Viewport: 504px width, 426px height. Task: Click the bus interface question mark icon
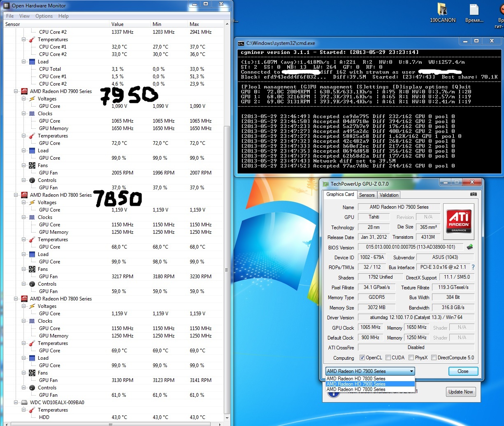pyautogui.click(x=473, y=267)
